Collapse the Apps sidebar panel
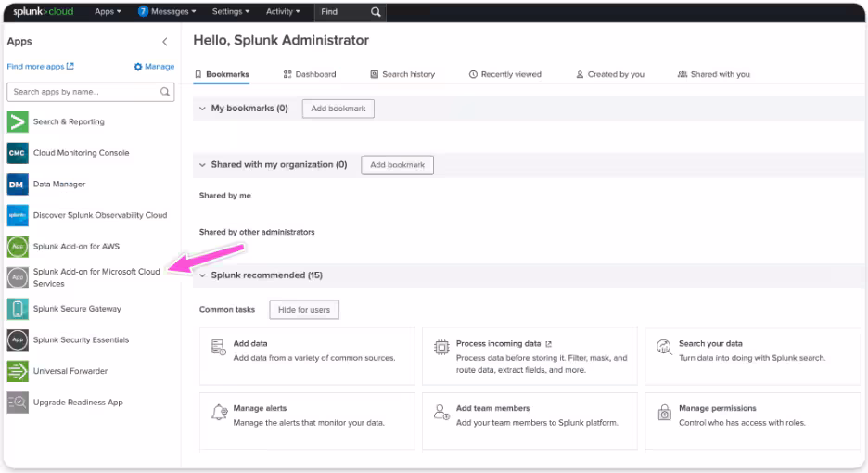The width and height of the screenshot is (868, 473). click(x=165, y=42)
